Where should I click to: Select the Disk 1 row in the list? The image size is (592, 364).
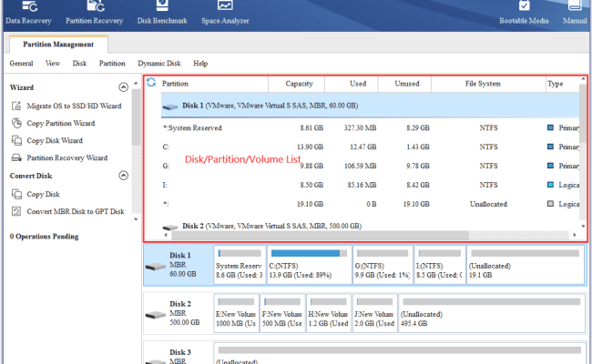tap(371, 106)
